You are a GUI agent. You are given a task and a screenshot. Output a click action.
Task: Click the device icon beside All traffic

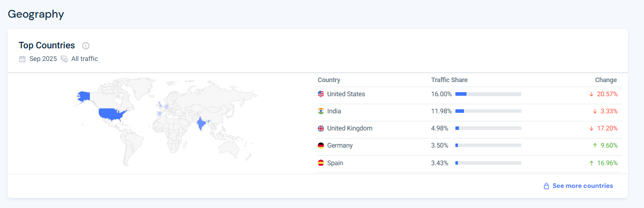pyautogui.click(x=64, y=59)
